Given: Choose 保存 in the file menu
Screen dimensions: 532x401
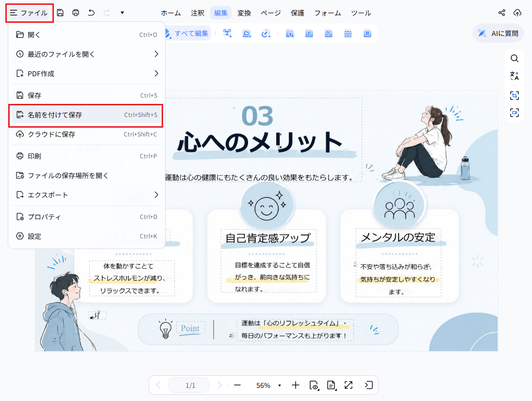Looking at the screenshot, I should click(x=86, y=95).
